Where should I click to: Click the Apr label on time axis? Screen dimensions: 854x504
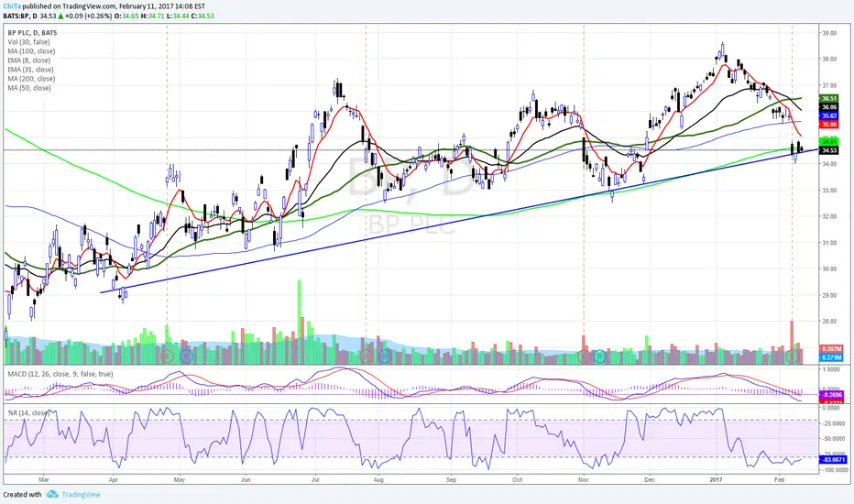click(x=114, y=480)
